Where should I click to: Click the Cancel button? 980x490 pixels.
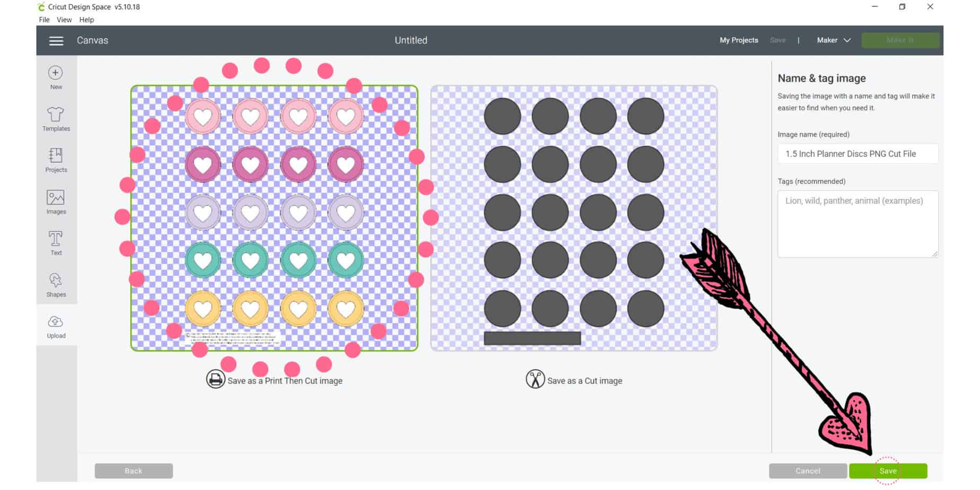[x=808, y=471]
